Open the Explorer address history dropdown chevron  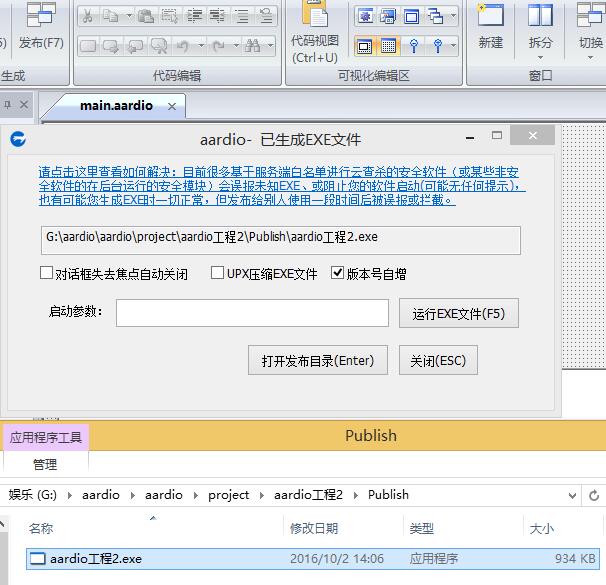(572, 495)
